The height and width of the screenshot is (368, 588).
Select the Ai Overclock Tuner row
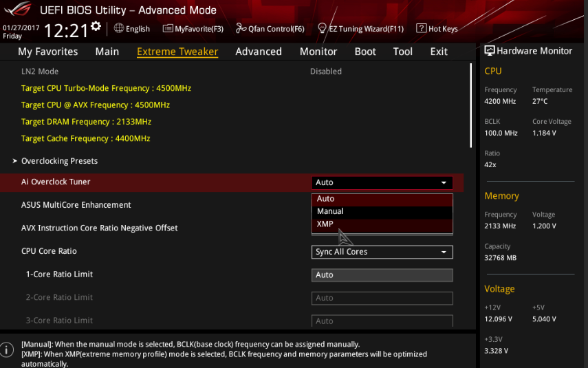pos(232,182)
